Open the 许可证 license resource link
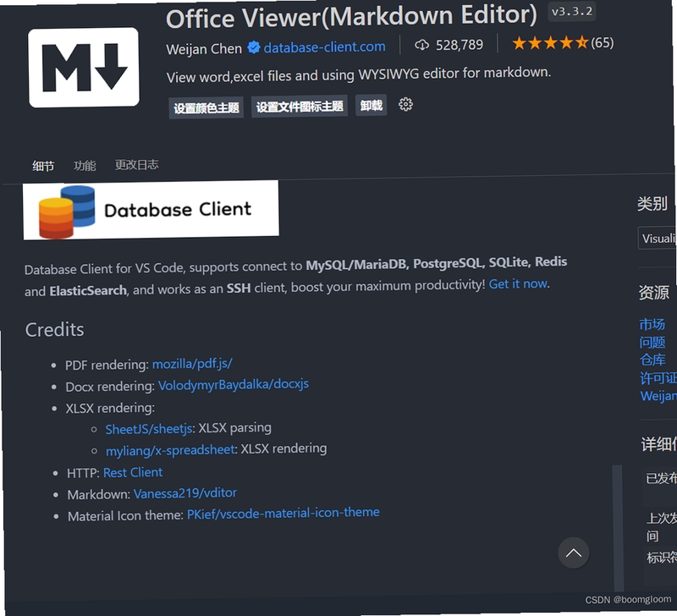Viewport: 677px width, 616px height. (658, 378)
